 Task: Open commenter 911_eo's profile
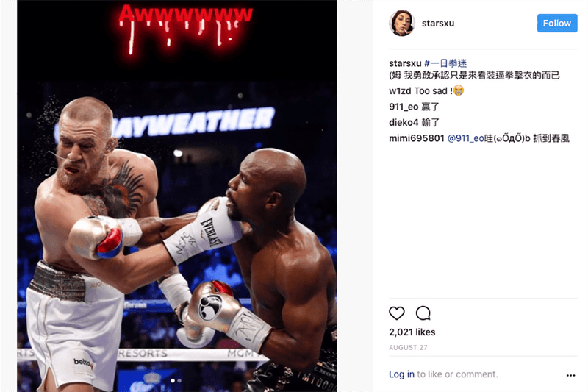(404, 107)
